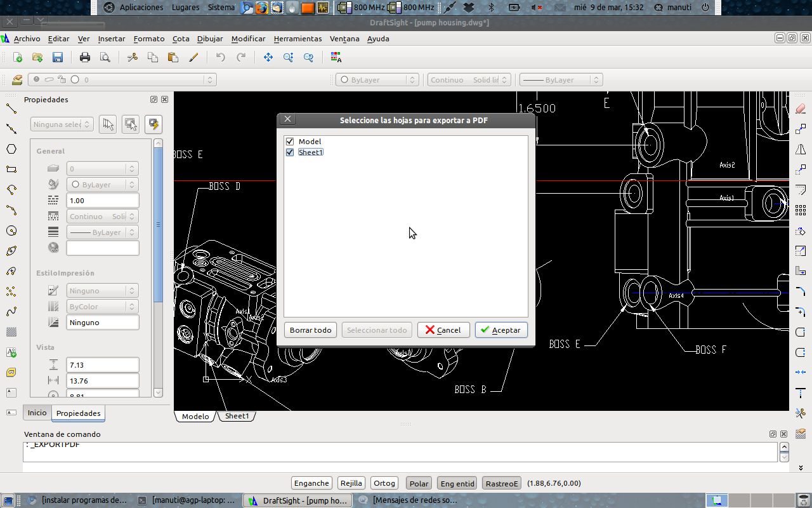
Task: Click the Cut scissors icon
Action: pos(133,57)
